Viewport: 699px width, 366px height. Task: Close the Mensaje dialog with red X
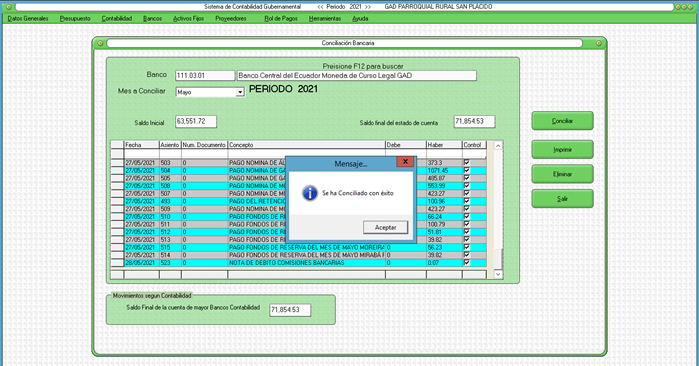click(405, 162)
